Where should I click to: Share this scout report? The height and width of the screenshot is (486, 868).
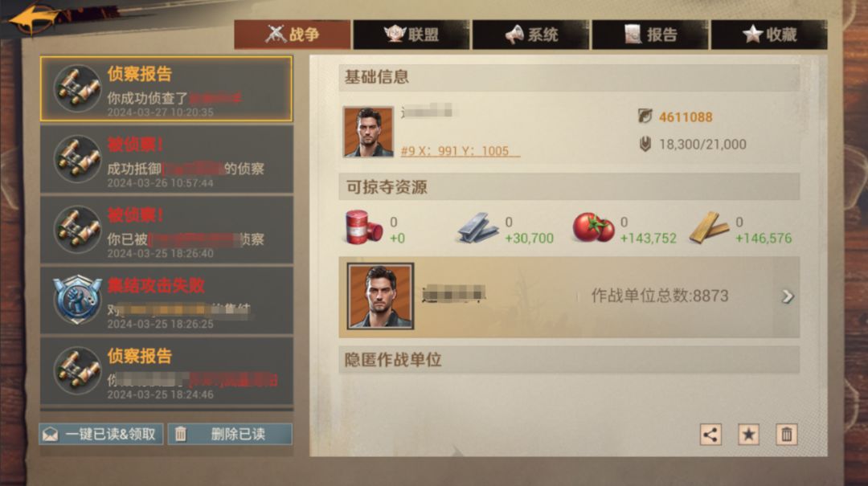(x=710, y=435)
